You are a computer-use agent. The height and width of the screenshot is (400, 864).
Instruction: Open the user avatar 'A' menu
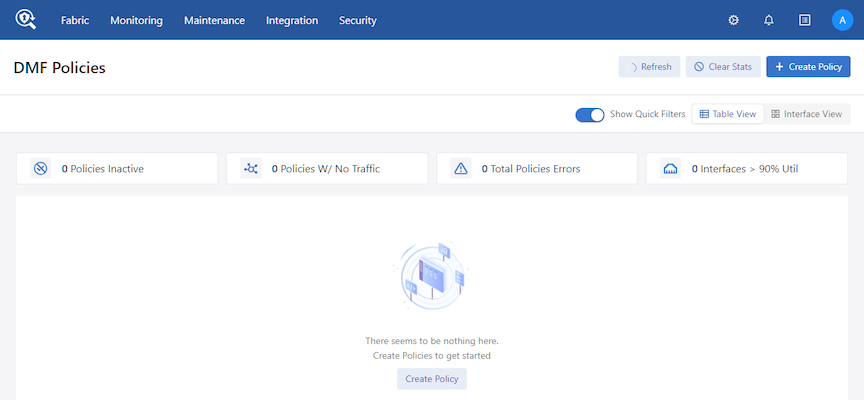(x=842, y=20)
